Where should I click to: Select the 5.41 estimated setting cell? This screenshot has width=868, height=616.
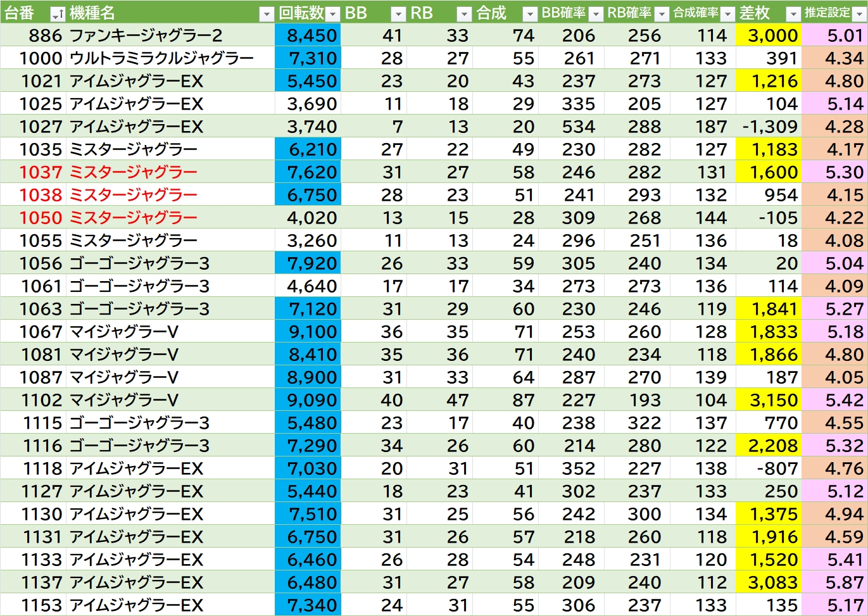pos(834,560)
